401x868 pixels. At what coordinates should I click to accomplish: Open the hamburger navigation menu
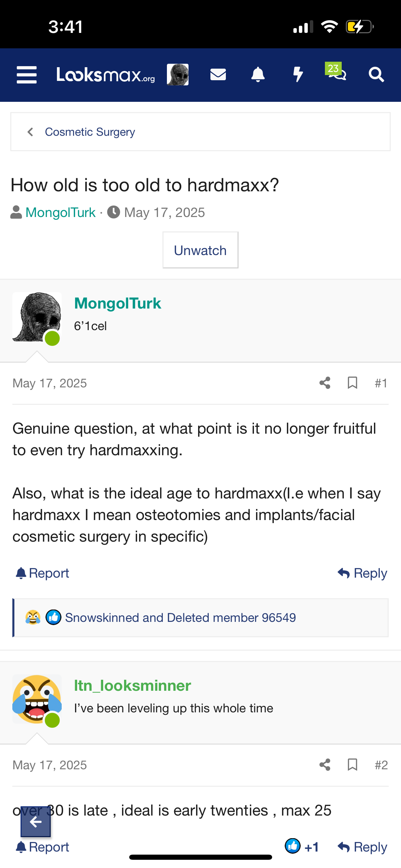[x=27, y=75]
